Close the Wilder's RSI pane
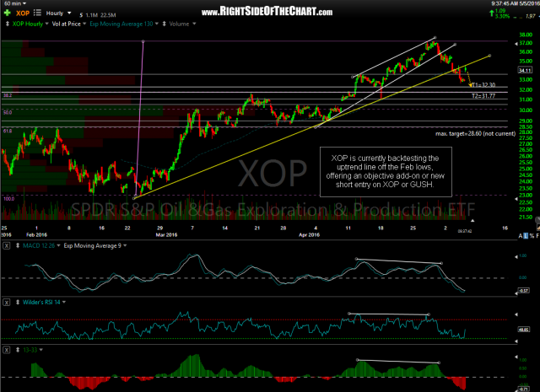The height and width of the screenshot is (392, 540). pos(6,302)
